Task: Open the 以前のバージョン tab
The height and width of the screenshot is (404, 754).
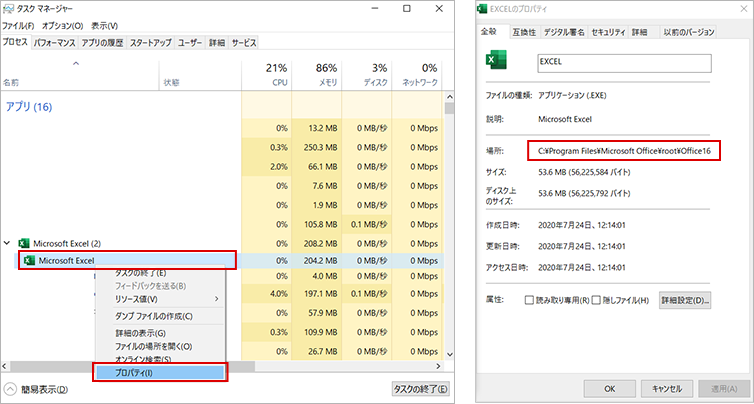Action: (689, 32)
